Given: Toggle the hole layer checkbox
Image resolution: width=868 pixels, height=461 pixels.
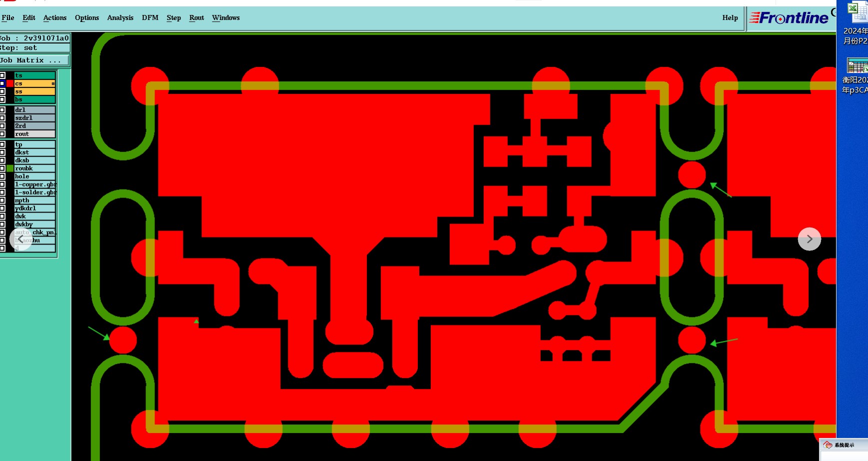Looking at the screenshot, I should click(x=2, y=176).
